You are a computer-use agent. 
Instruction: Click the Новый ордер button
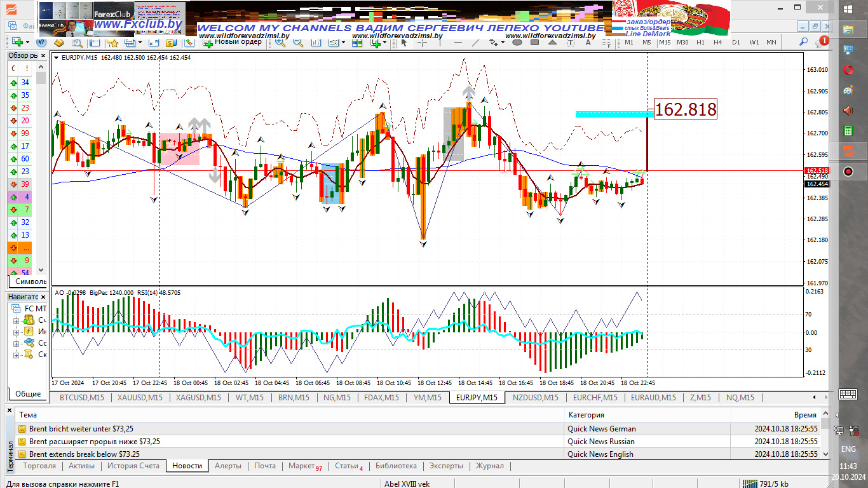click(x=232, y=43)
